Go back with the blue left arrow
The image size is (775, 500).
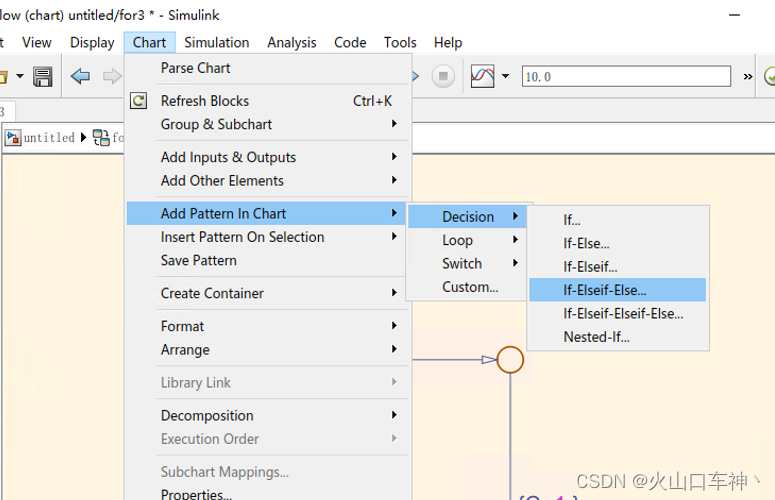(x=80, y=77)
